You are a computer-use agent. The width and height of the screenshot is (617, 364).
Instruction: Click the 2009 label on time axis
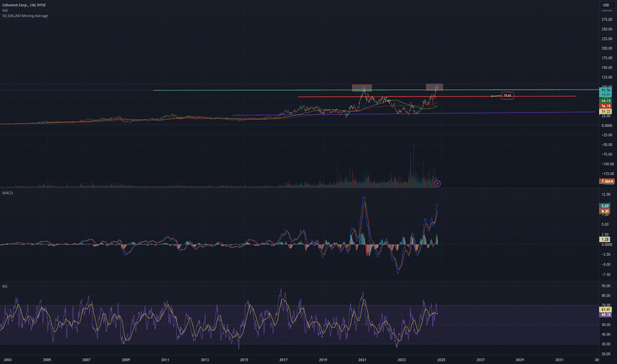click(126, 359)
